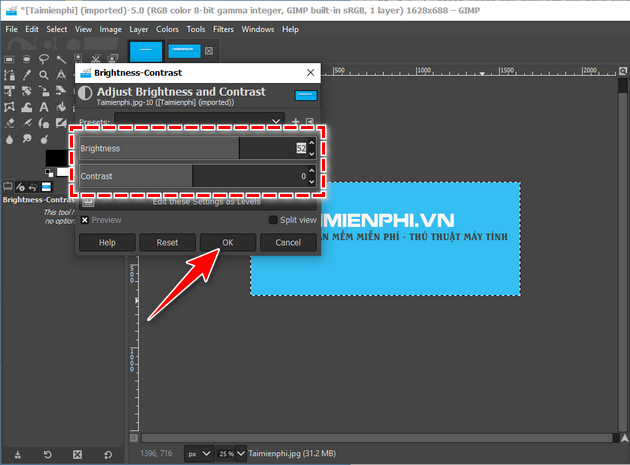Select the Rectangle Select tool

pyautogui.click(x=9, y=59)
